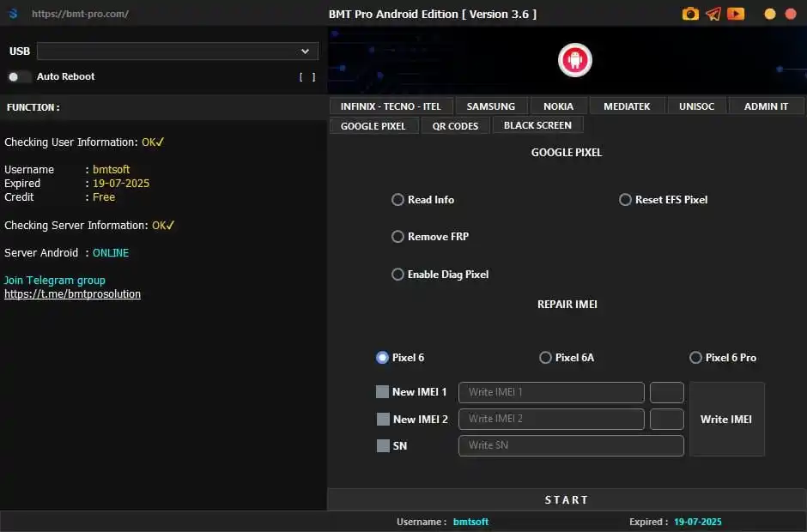Click the small box beside IMEI 1 field
807x532 pixels.
tap(666, 393)
